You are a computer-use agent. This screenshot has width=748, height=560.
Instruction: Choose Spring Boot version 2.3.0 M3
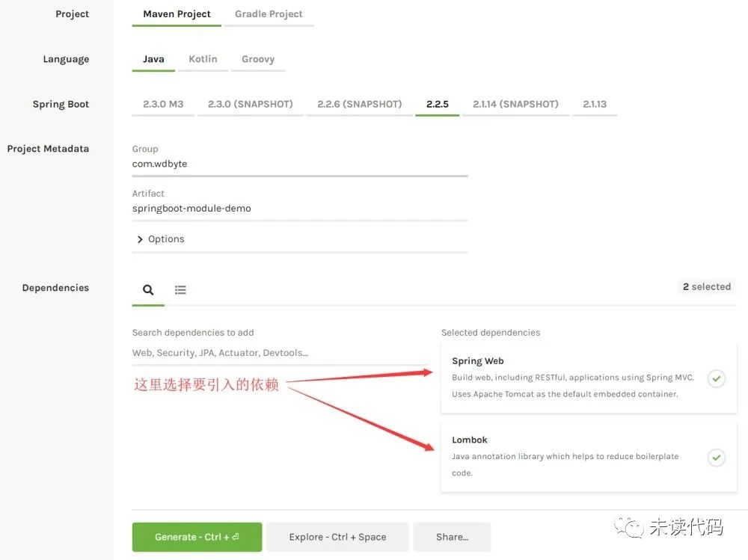162,104
